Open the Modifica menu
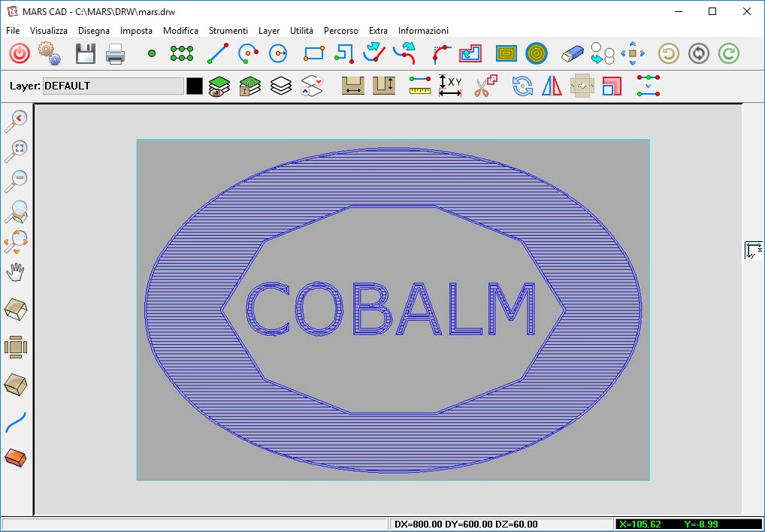 coord(180,30)
